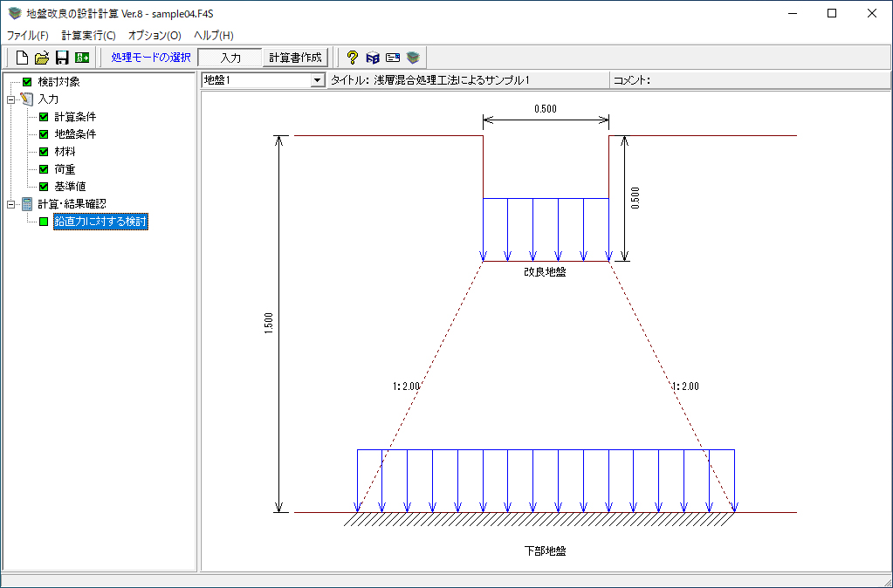Click the コメント field in the header
The width and height of the screenshot is (893, 588).
point(750,80)
